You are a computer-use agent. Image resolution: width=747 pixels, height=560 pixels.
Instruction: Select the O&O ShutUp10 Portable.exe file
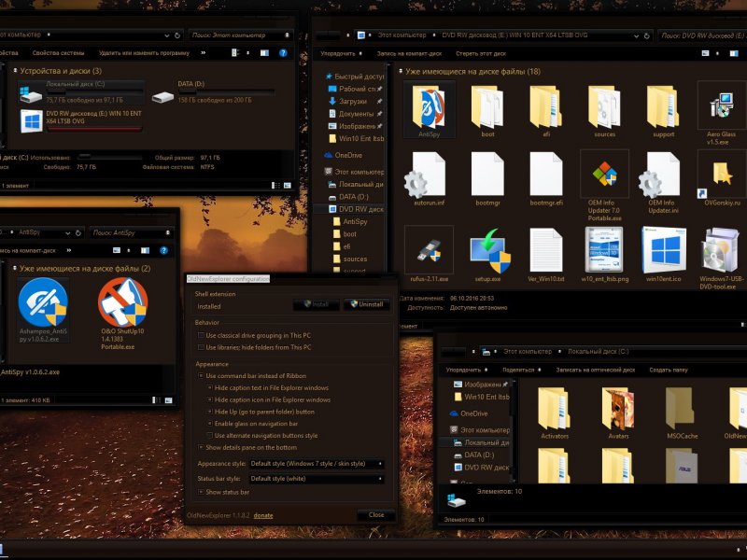coord(122,314)
